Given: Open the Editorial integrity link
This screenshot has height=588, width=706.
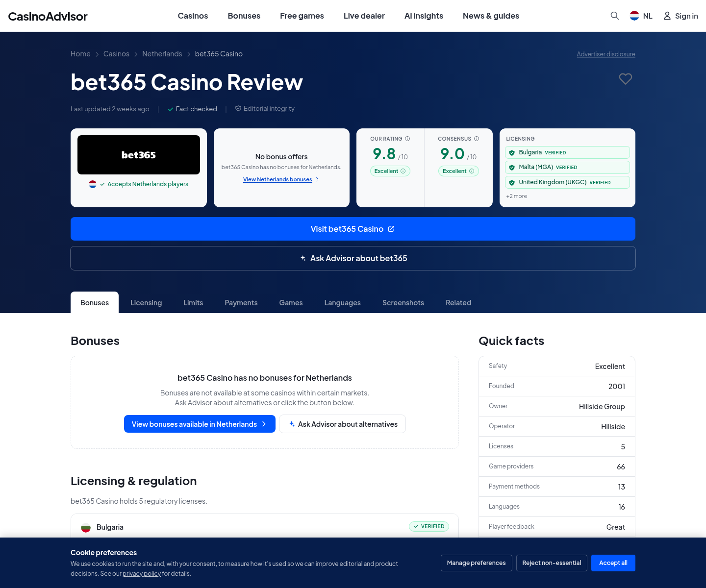Looking at the screenshot, I should (x=269, y=109).
